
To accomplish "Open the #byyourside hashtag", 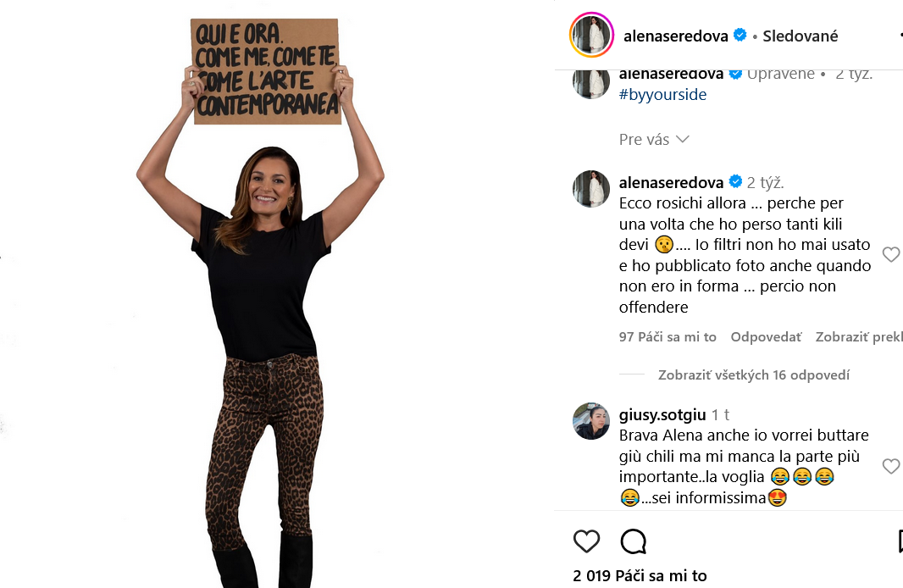I will pyautogui.click(x=663, y=94).
